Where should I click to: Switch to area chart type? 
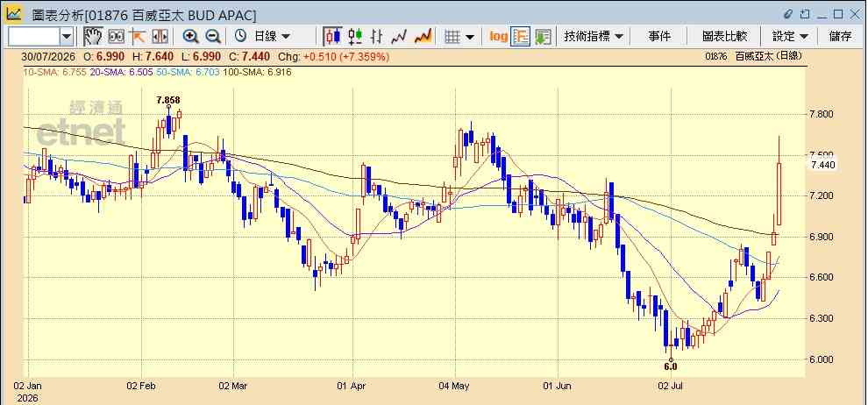pyautogui.click(x=423, y=37)
